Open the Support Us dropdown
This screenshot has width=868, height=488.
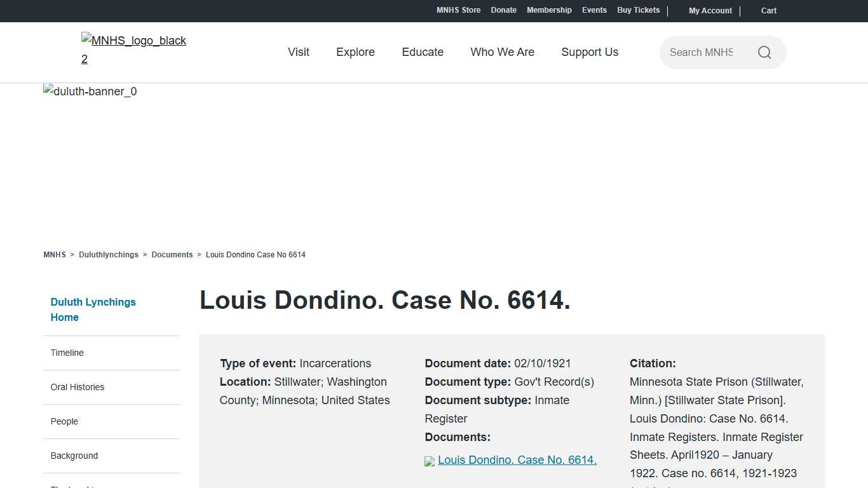tap(590, 52)
